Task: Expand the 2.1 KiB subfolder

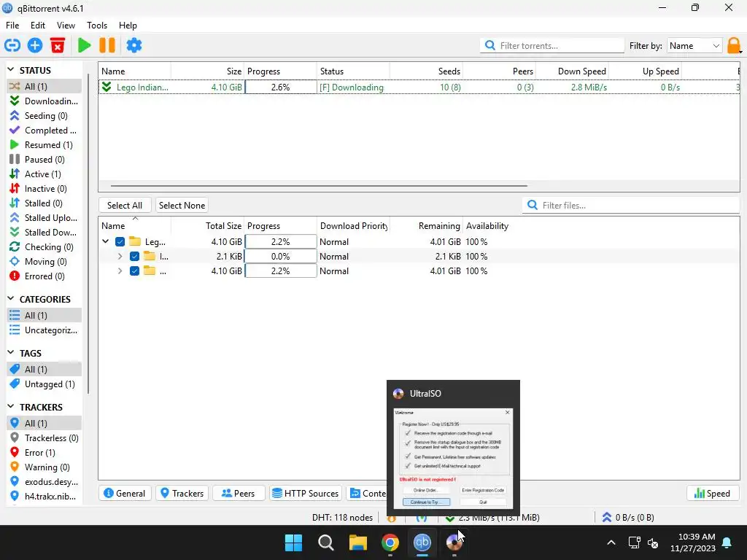Action: click(120, 256)
